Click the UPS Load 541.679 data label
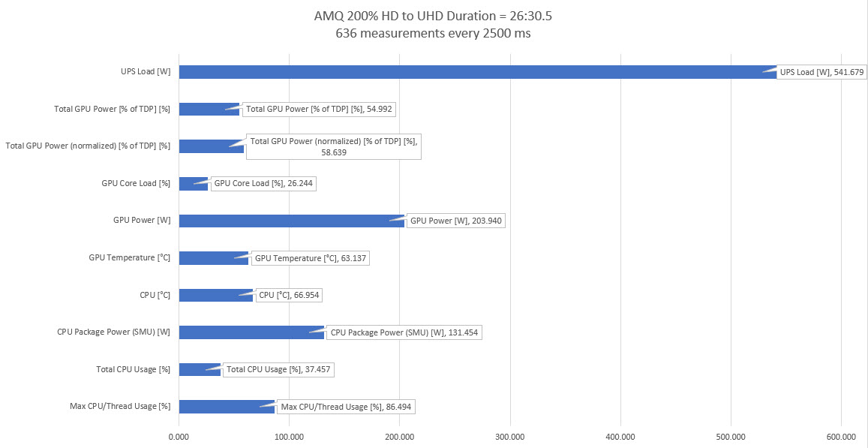This screenshot has width=868, height=448. click(822, 72)
